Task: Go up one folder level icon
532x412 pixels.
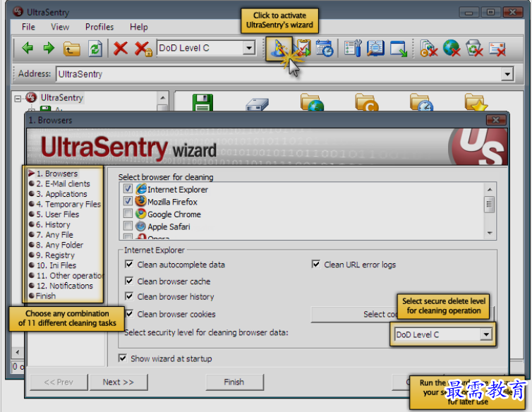Action: point(71,49)
